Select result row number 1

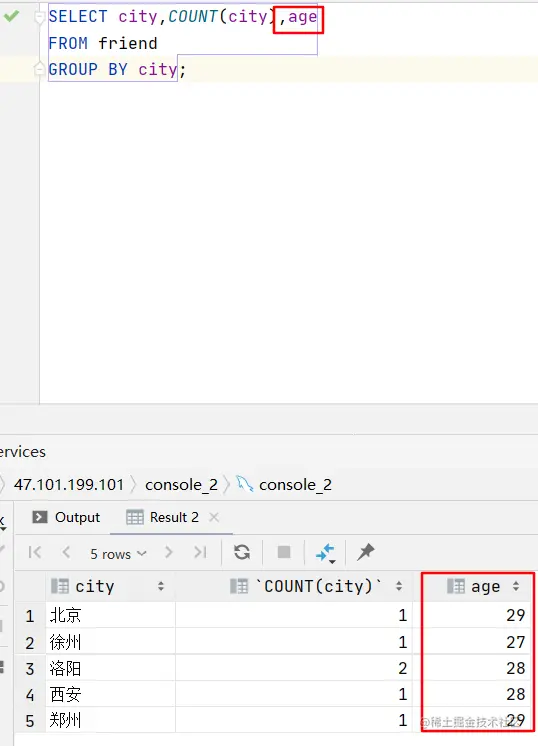pos(29,616)
